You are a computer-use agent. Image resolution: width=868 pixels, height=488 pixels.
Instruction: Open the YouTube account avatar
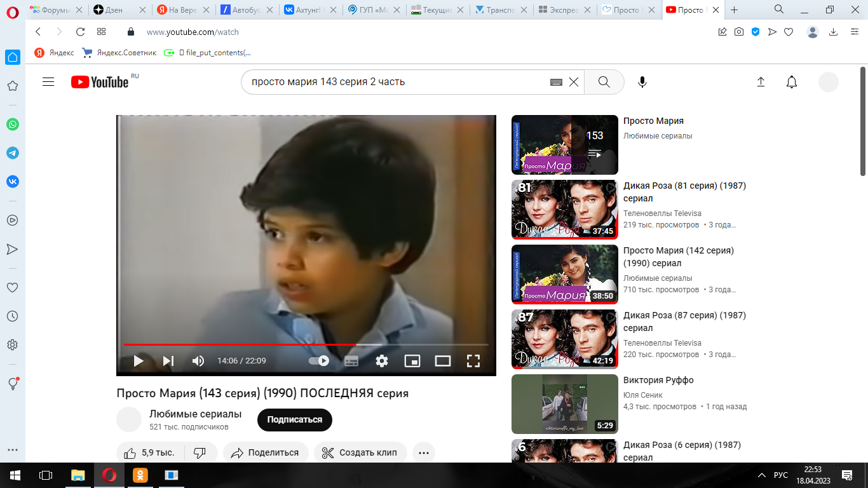pyautogui.click(x=829, y=82)
